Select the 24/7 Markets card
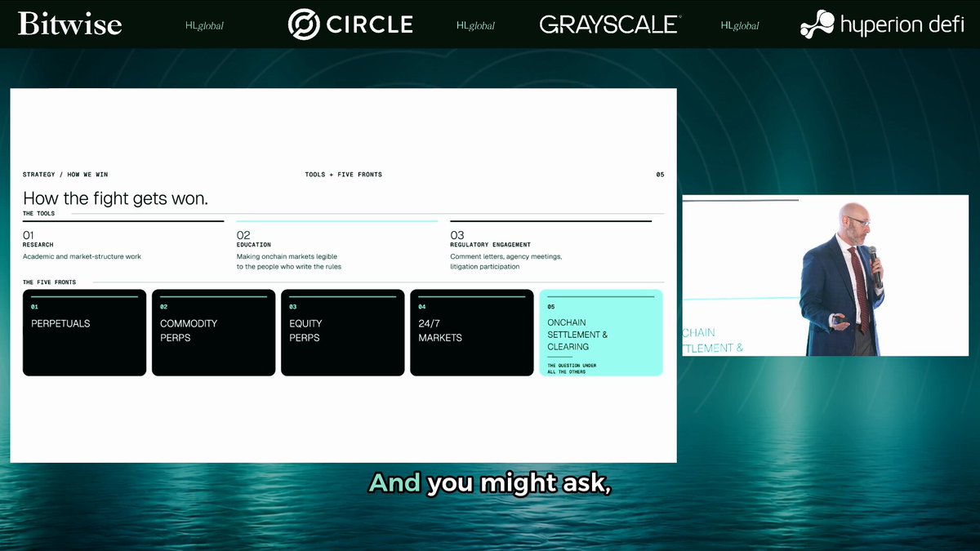 (471, 332)
